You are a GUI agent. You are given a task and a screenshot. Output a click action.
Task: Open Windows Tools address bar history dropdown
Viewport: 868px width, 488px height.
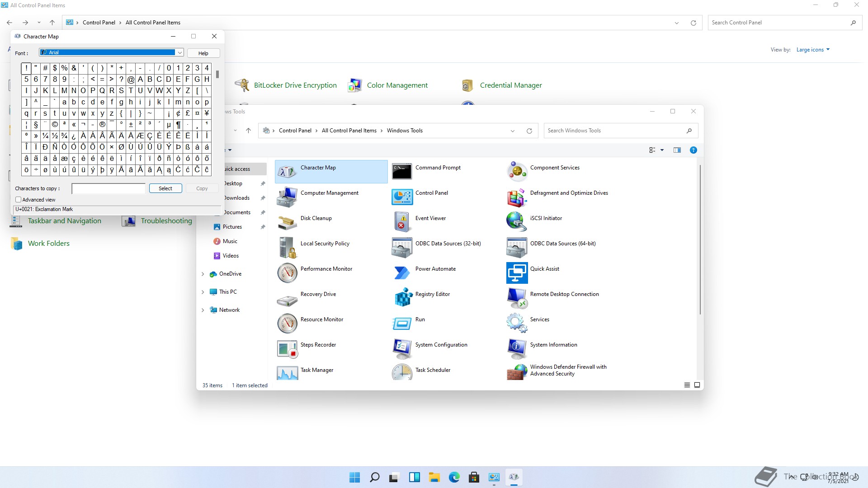[x=513, y=131]
